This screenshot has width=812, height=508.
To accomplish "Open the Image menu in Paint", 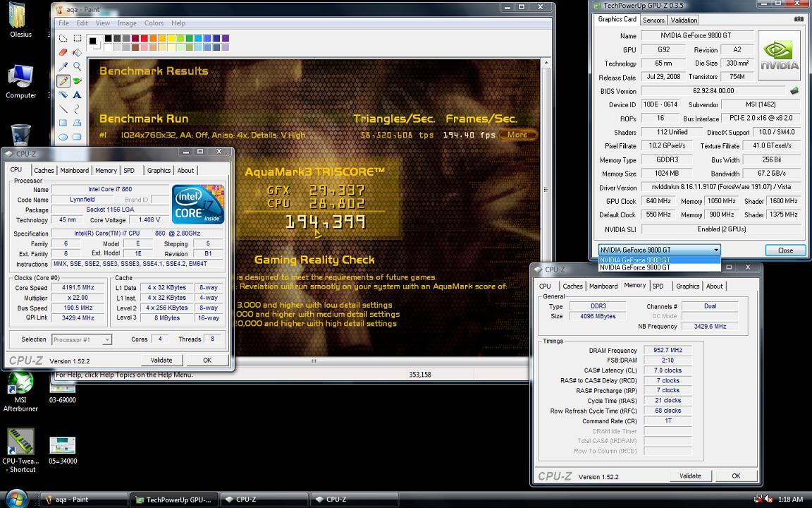I will [127, 23].
